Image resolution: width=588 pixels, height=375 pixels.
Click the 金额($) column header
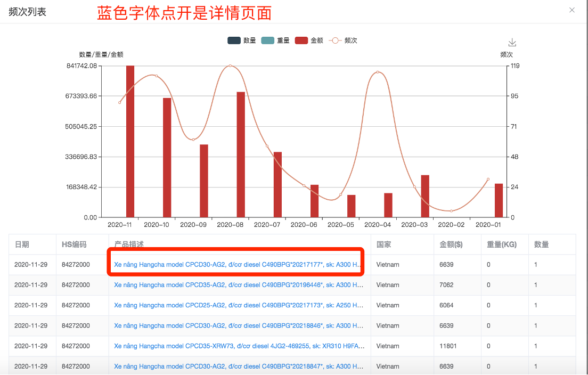(x=451, y=244)
